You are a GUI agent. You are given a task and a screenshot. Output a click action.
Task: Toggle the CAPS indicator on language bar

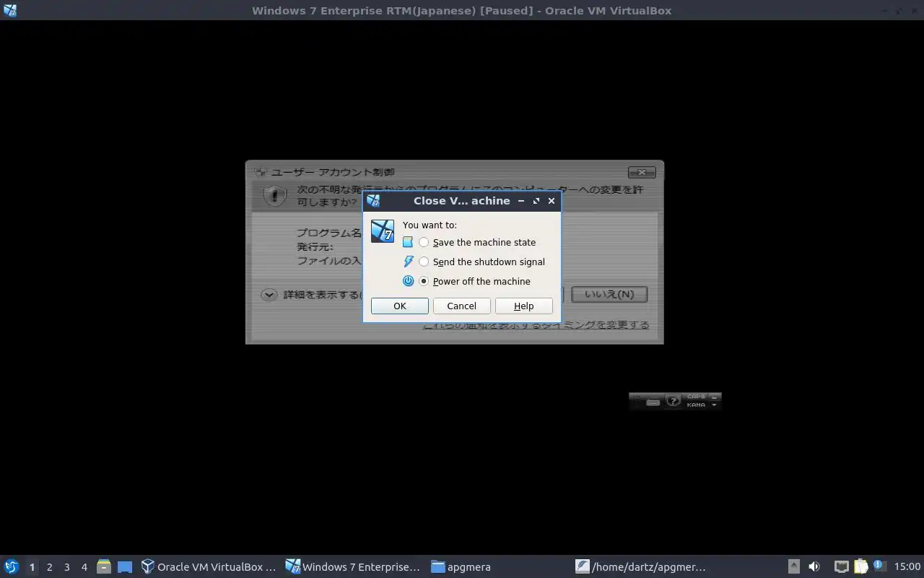pyautogui.click(x=696, y=397)
